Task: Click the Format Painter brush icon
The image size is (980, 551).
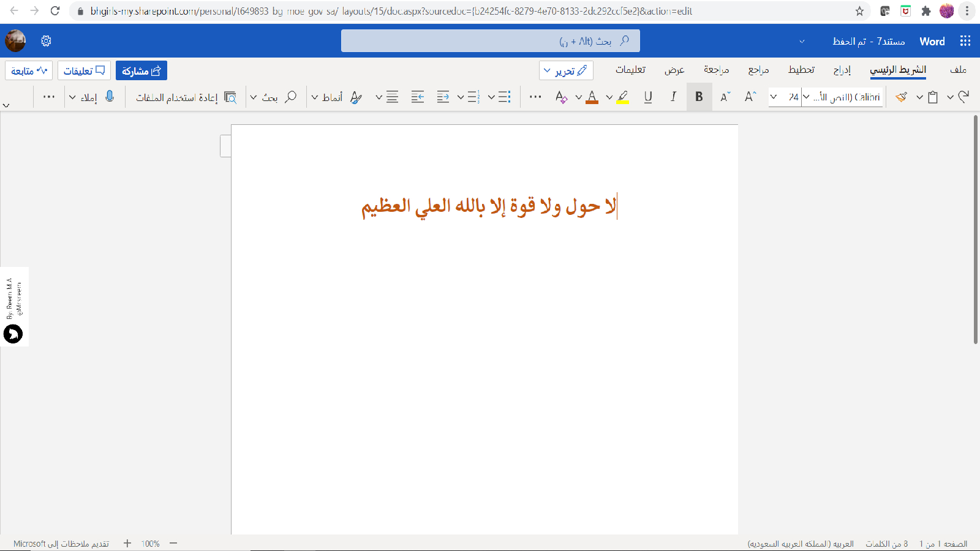Action: pyautogui.click(x=901, y=97)
